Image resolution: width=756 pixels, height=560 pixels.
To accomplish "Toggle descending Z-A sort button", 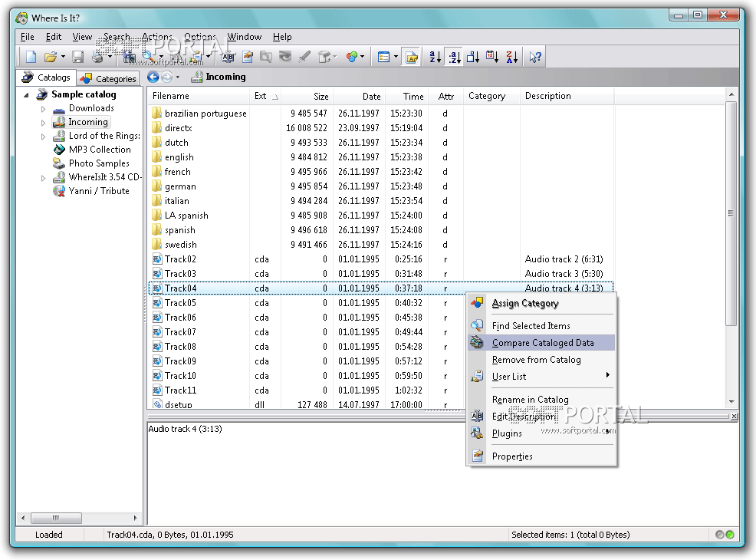I will [512, 57].
